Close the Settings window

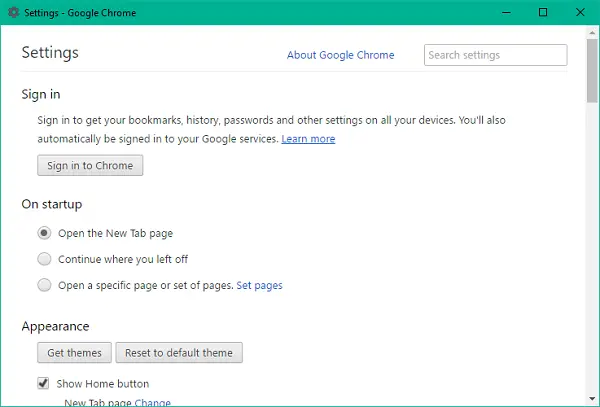580,13
